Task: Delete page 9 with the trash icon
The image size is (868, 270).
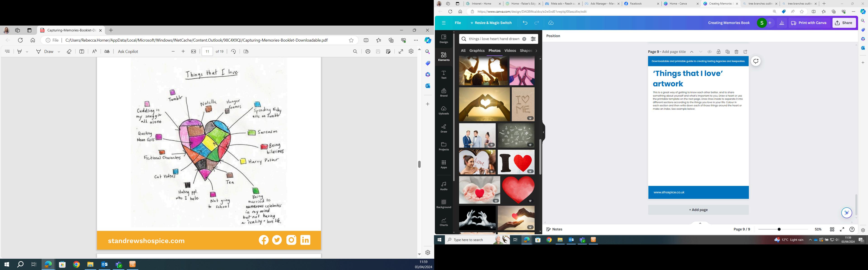Action: click(x=736, y=52)
